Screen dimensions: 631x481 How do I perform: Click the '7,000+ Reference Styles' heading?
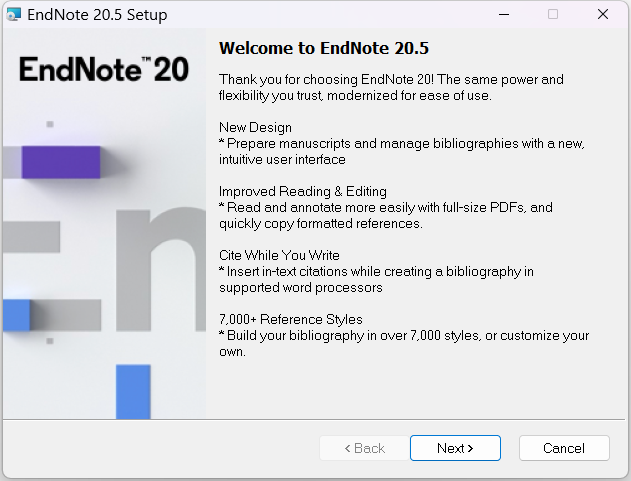290,320
